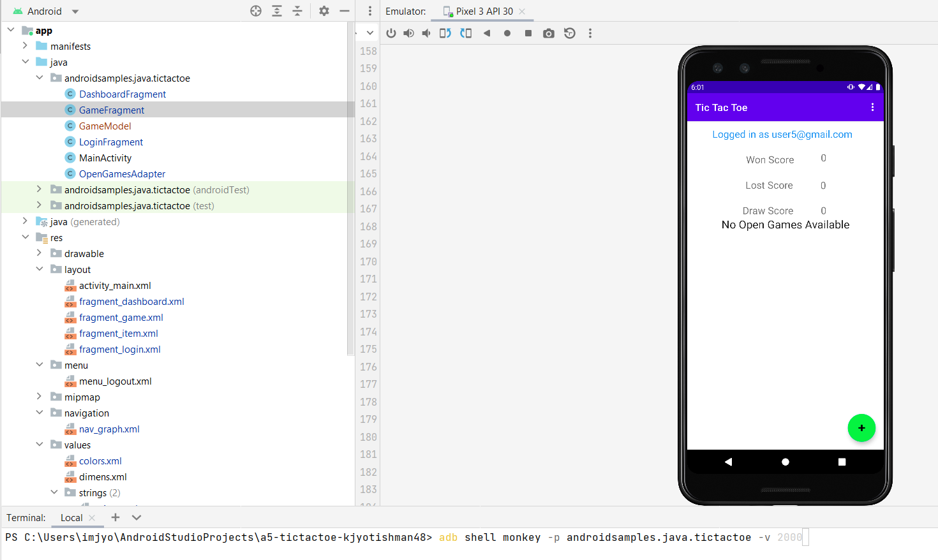The image size is (938, 560).
Task: Click the emulator power button icon
Action: coord(391,33)
